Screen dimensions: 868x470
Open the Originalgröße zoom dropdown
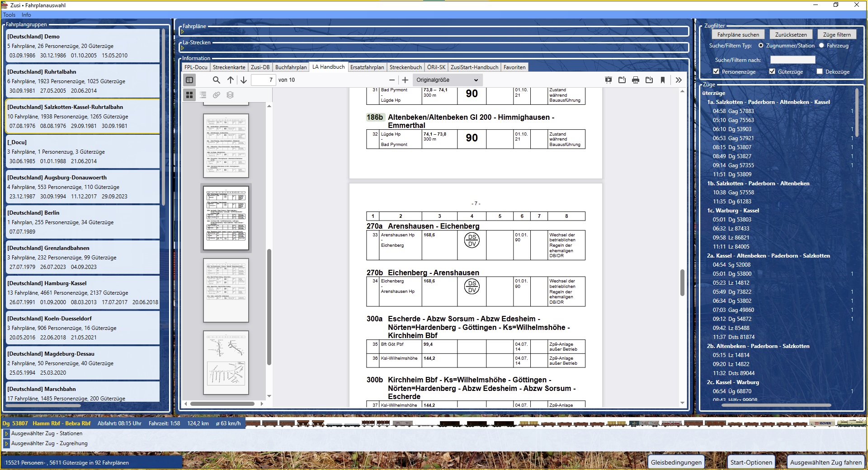click(x=447, y=80)
